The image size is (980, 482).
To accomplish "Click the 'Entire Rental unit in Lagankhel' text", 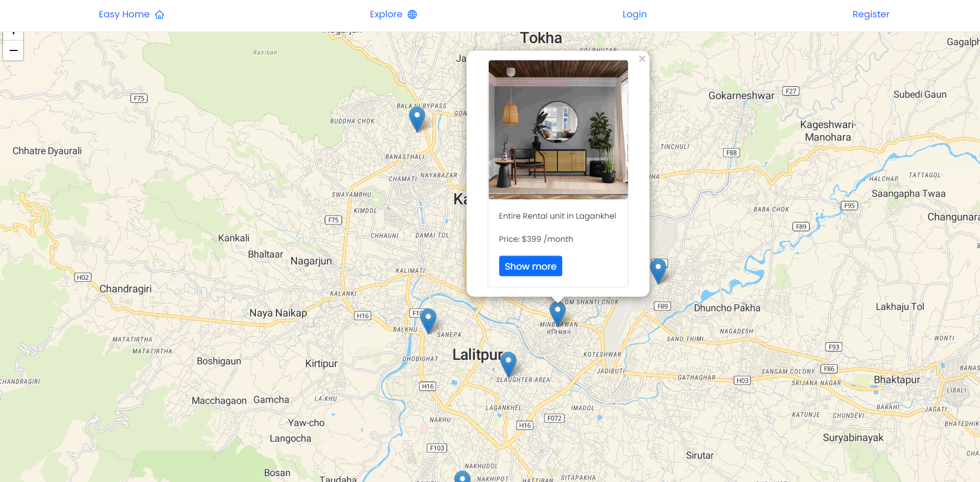I will click(557, 216).
